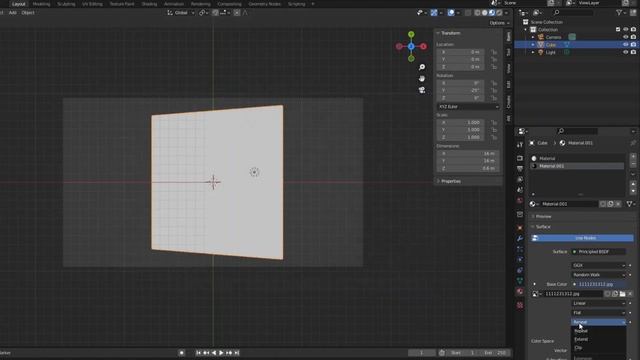
Task: Choose Repeat in the extension list
Action: pyautogui.click(x=598, y=331)
